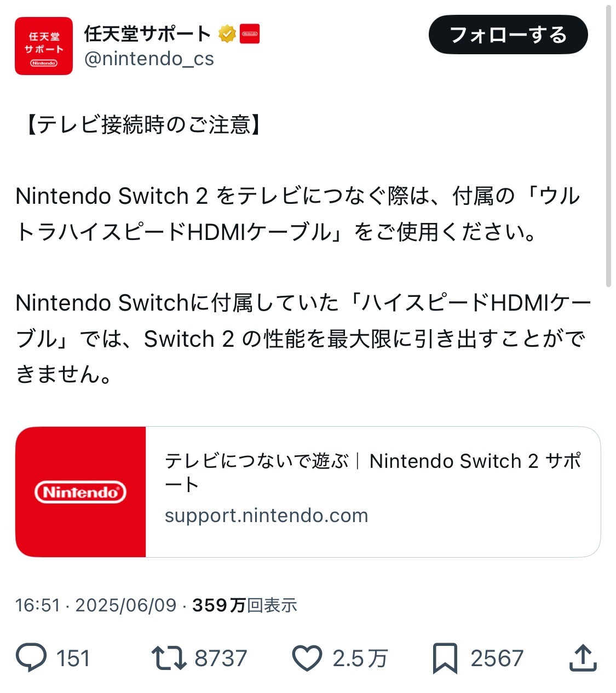This screenshot has width=616, height=693.
Task: Open the テレビにつないで遊ぶ link card title
Action: click(x=373, y=472)
